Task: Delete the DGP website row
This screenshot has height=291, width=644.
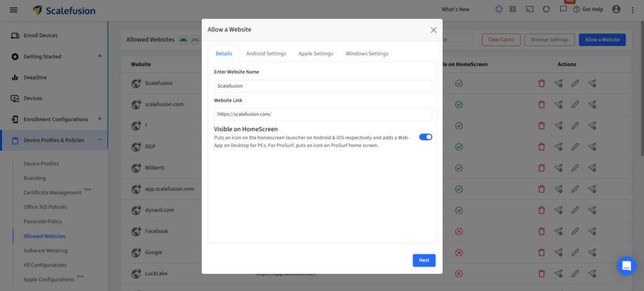Action: coord(541,146)
